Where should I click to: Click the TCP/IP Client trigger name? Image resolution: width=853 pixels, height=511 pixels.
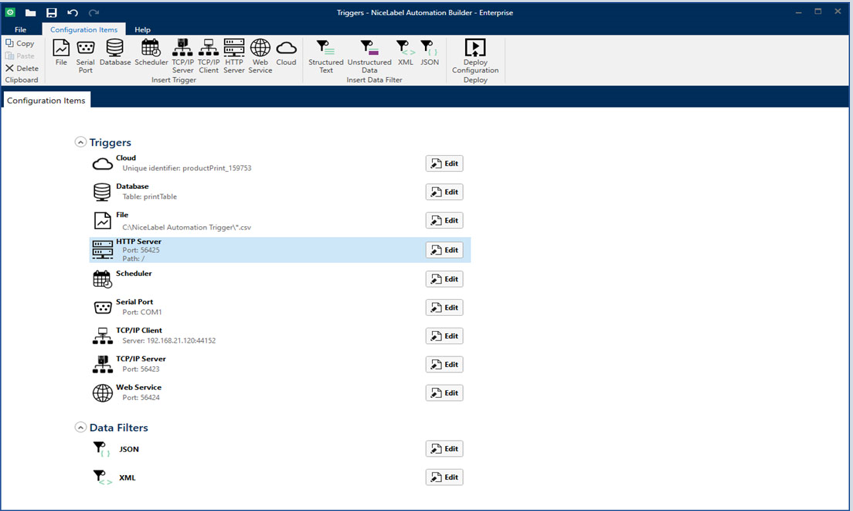point(139,330)
